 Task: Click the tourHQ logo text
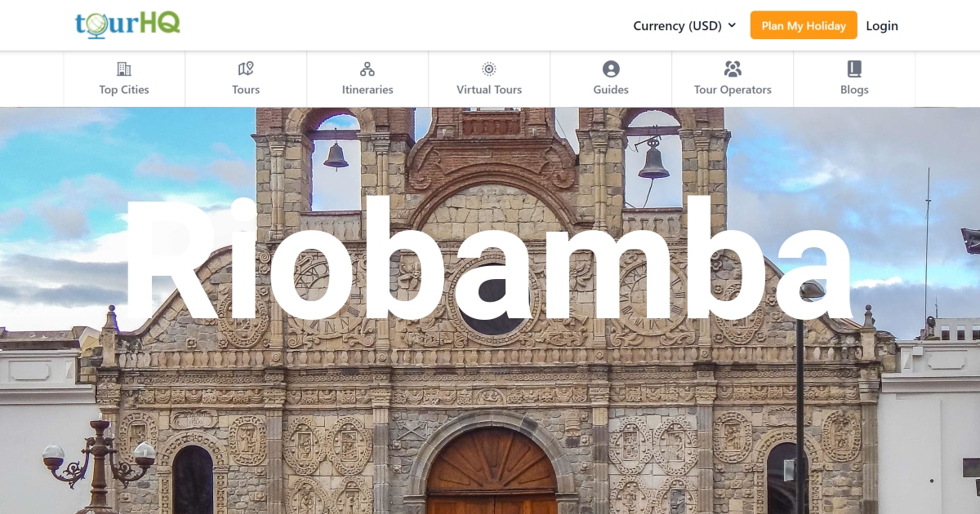click(127, 24)
